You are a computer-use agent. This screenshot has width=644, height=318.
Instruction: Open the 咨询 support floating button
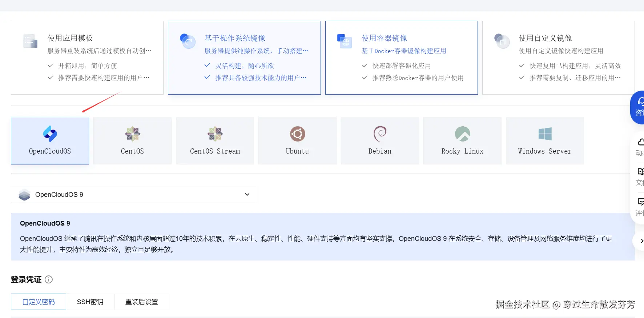pyautogui.click(x=637, y=107)
